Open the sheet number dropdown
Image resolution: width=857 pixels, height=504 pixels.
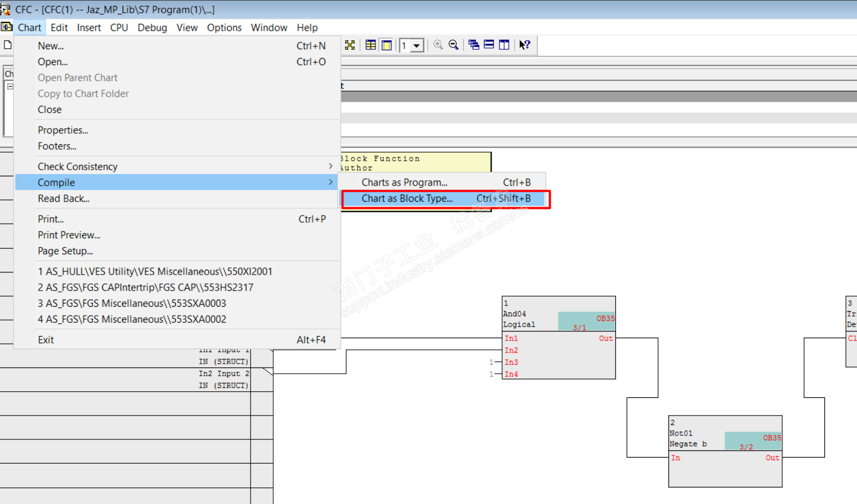pyautogui.click(x=417, y=46)
